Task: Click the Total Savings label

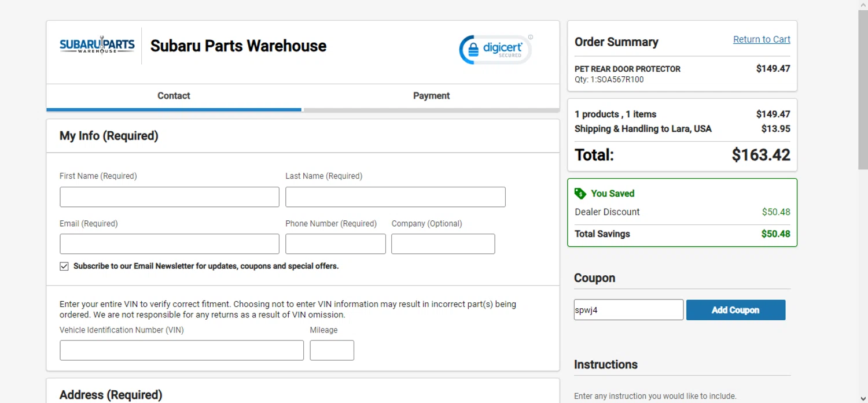Action: [602, 234]
